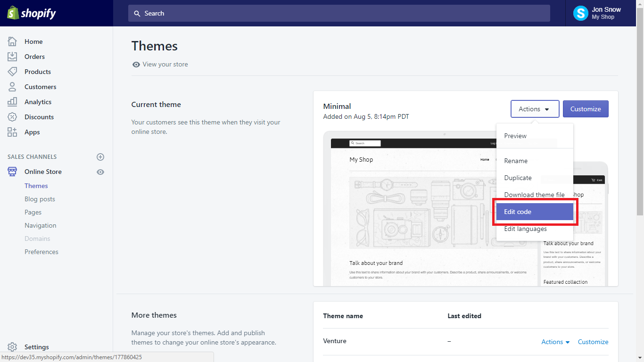Screen dimensions: 644x362
Task: Click the Customize button for Minimal
Action: 586,109
